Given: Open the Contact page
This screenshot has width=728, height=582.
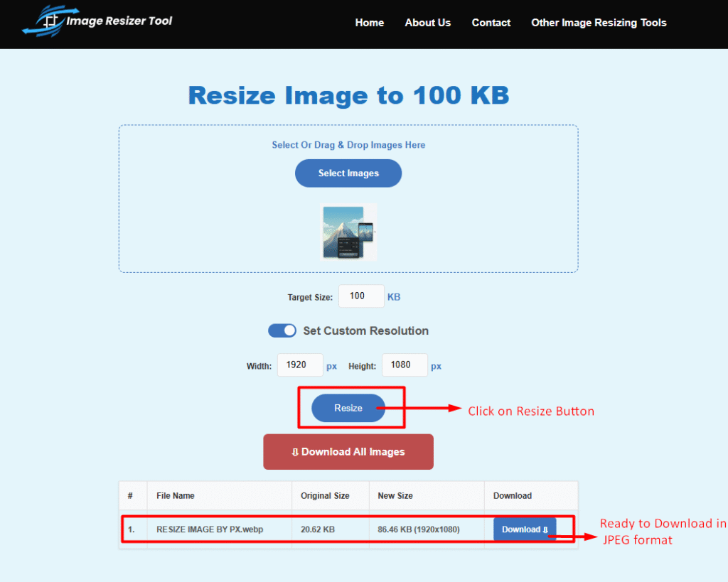Looking at the screenshot, I should 491,23.
